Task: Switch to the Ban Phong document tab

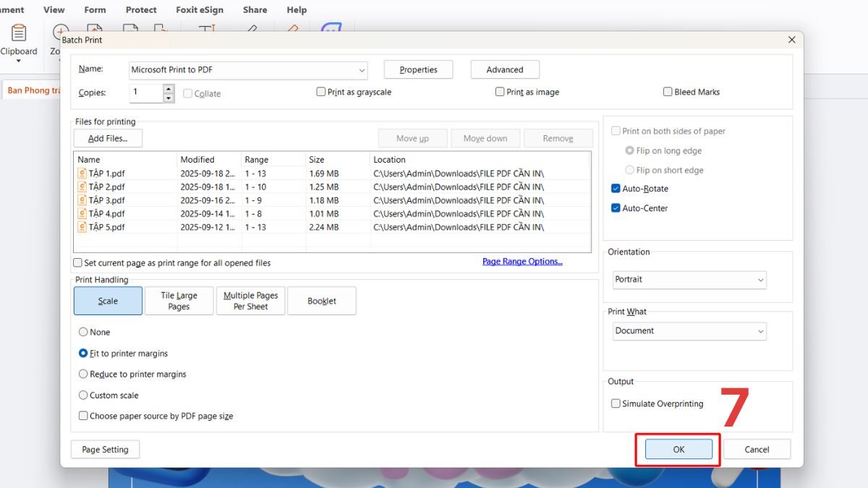Action: coord(32,90)
